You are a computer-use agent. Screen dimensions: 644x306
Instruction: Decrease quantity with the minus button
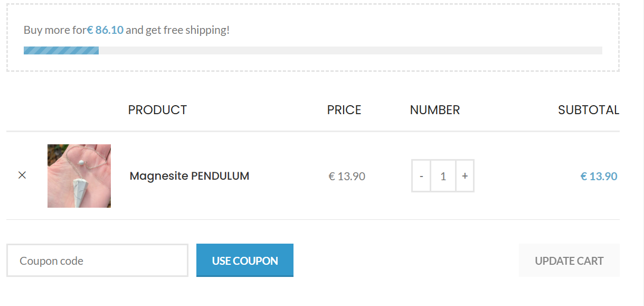(x=421, y=176)
